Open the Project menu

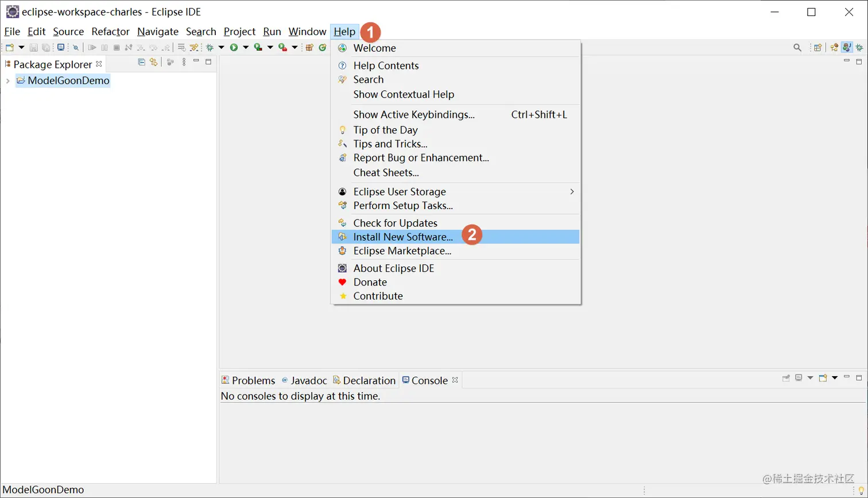[x=239, y=32]
